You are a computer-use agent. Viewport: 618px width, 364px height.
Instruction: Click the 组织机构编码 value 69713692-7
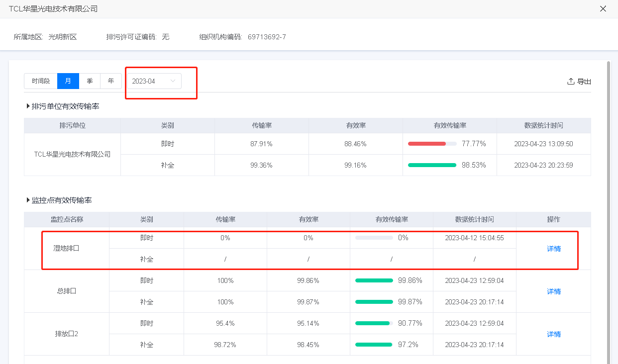[x=267, y=37]
